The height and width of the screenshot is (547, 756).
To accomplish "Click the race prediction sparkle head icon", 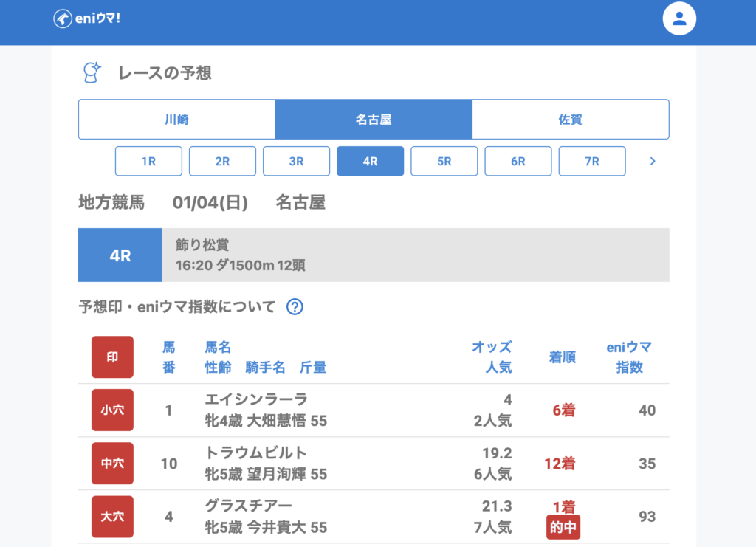I will 92,72.
